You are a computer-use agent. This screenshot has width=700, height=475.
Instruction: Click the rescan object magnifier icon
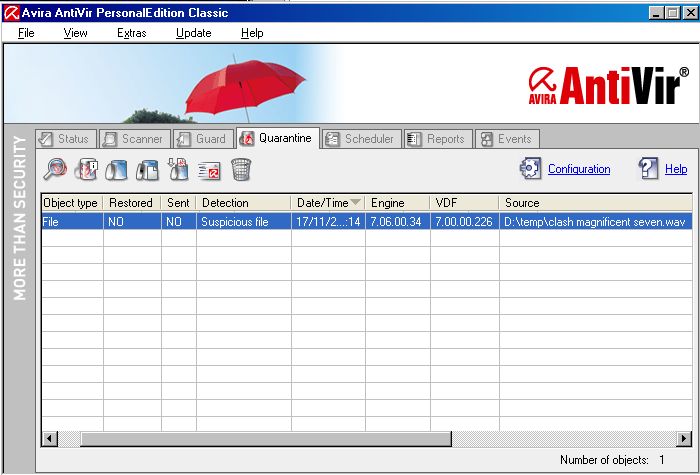pos(55,170)
